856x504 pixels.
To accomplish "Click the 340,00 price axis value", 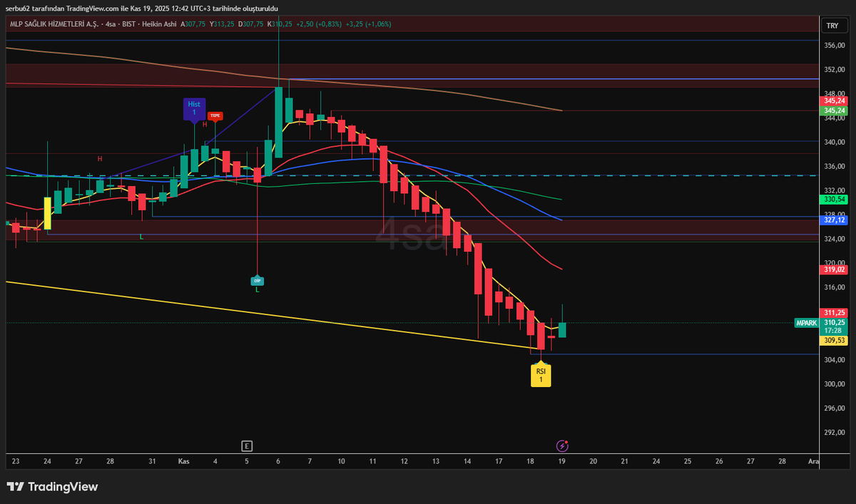I will pos(835,142).
